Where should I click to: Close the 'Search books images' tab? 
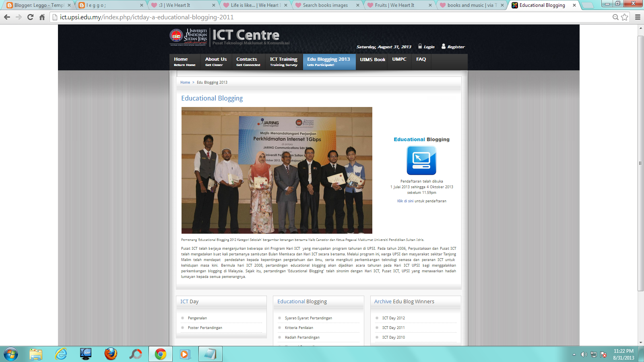pyautogui.click(x=358, y=5)
